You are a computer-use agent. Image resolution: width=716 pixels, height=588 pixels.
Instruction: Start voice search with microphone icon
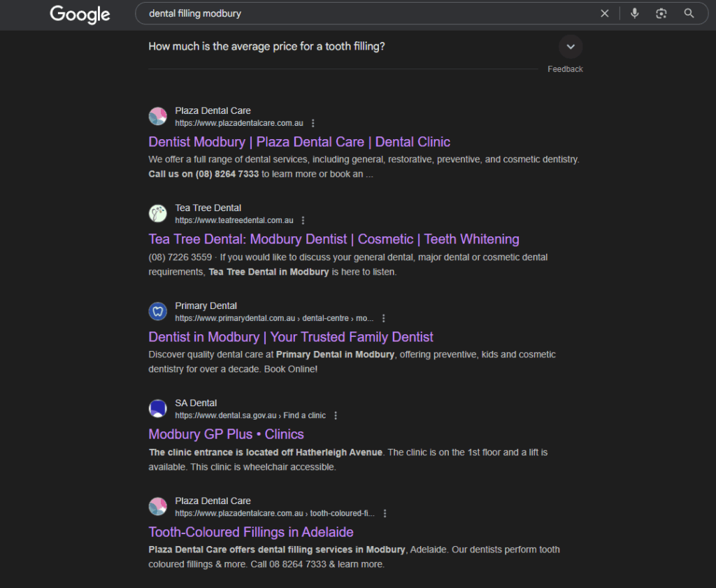(634, 13)
